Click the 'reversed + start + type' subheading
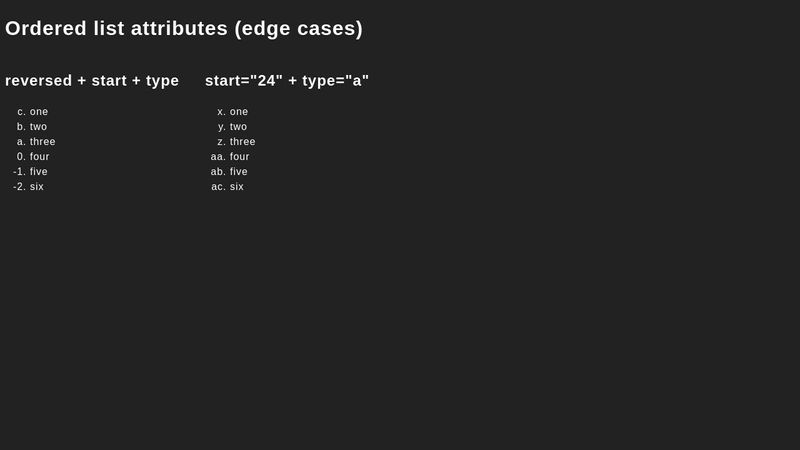800x450 pixels. [92, 81]
